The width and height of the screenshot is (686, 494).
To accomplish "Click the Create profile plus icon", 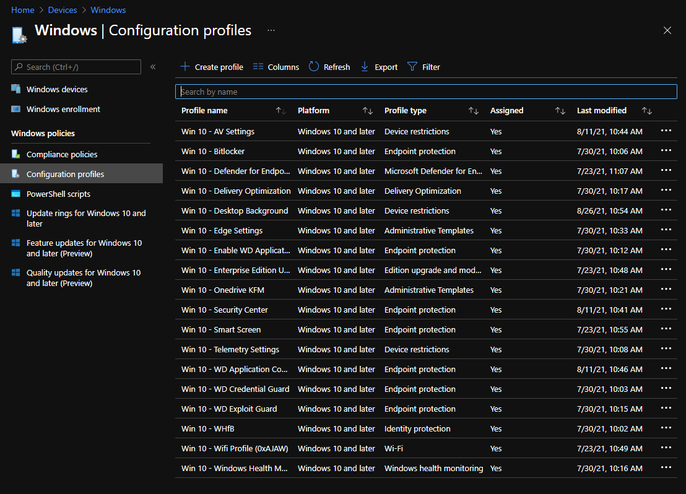I will (185, 67).
